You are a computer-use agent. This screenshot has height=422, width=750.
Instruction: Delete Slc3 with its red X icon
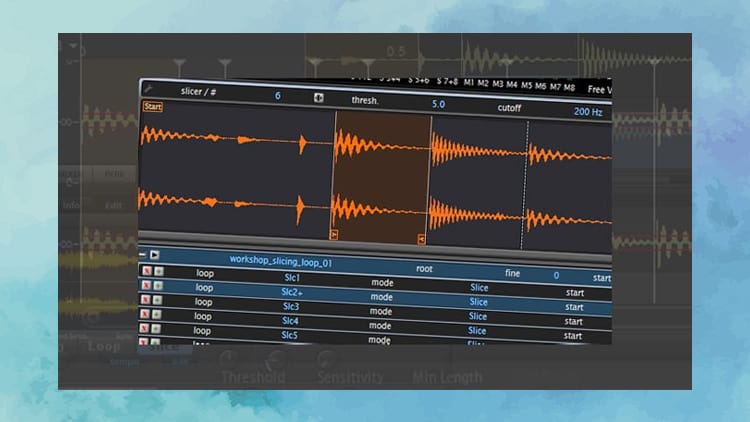145,300
